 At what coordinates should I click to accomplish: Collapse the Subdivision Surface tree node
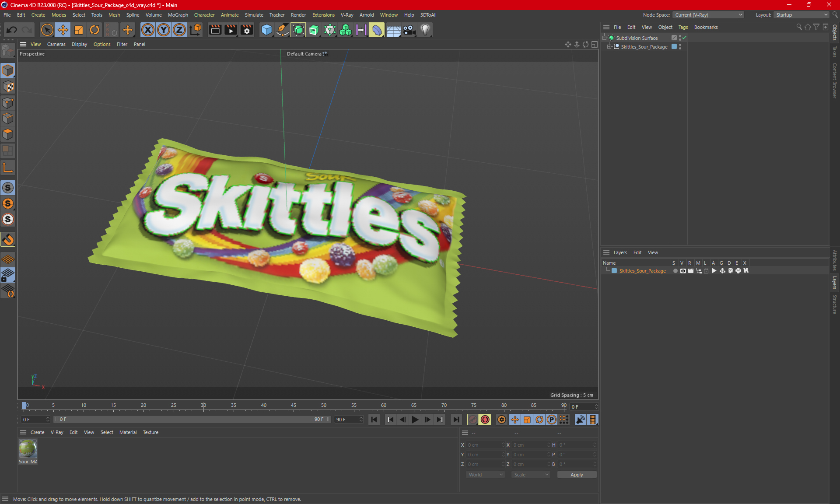coord(605,38)
